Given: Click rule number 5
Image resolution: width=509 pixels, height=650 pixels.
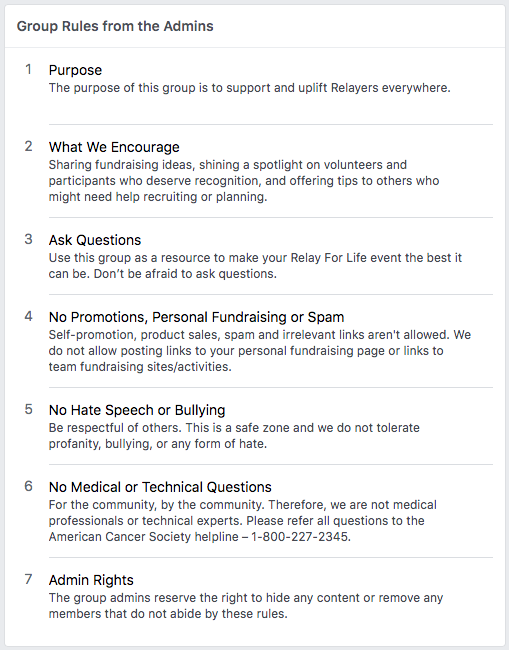Looking at the screenshot, I should click(x=28, y=409).
